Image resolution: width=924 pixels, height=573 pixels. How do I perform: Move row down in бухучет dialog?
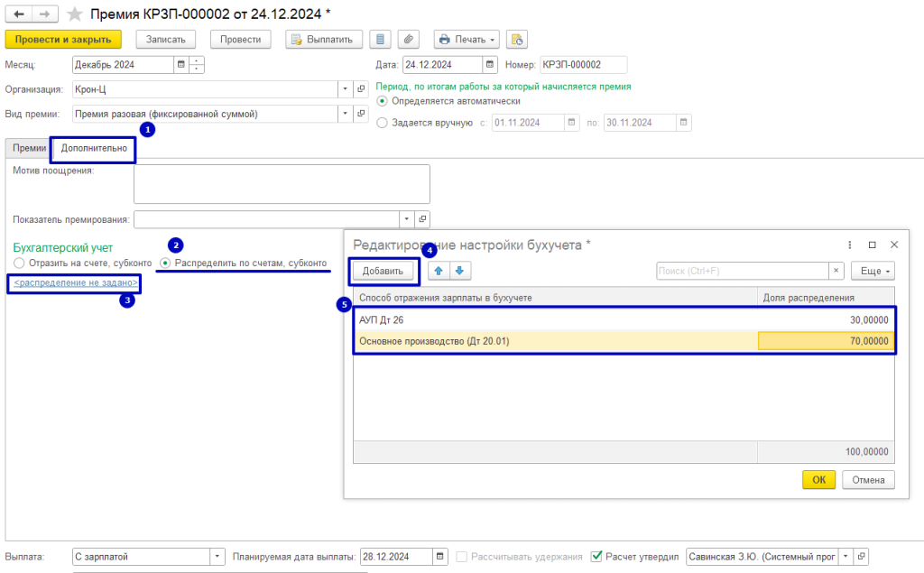(x=459, y=271)
